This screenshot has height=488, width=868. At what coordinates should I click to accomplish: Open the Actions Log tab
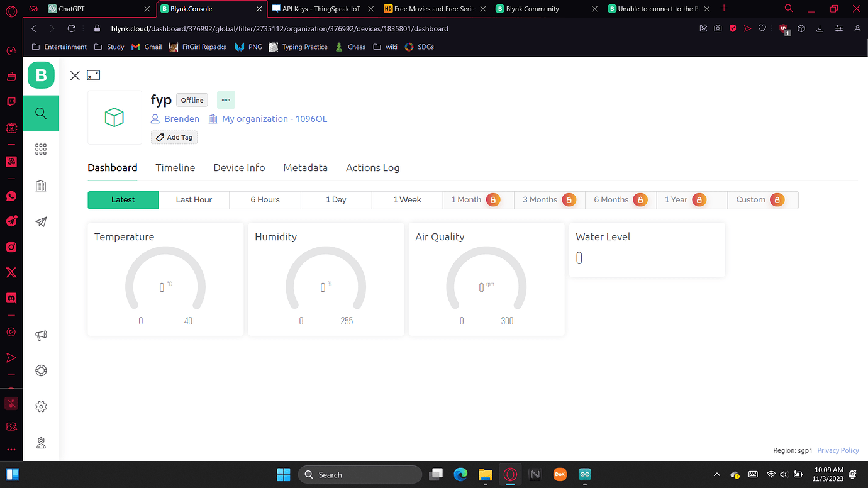(x=372, y=167)
